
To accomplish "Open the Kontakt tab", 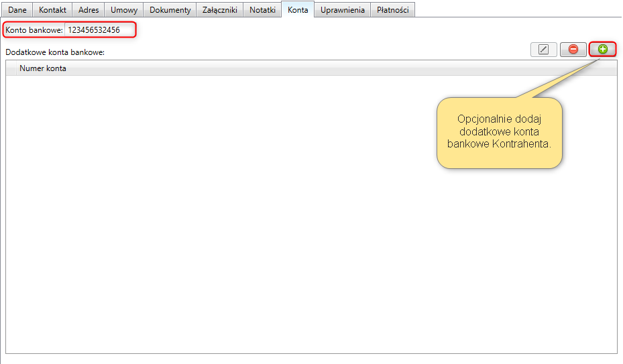I will [53, 10].
